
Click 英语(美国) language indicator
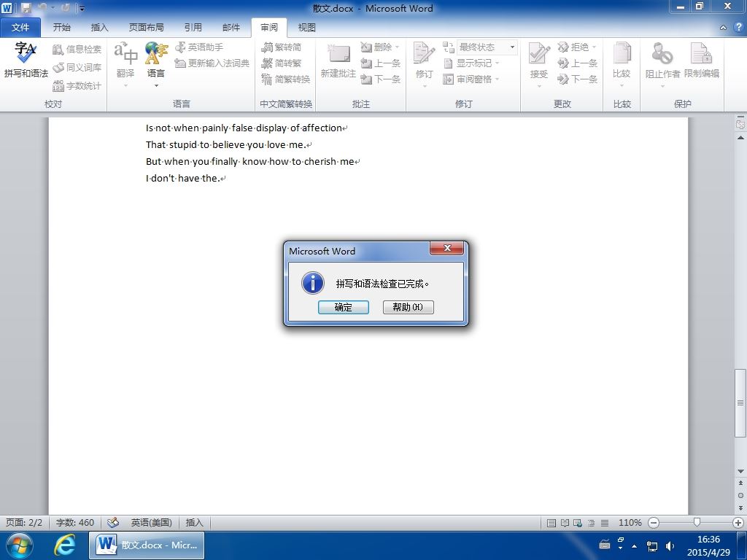[152, 522]
